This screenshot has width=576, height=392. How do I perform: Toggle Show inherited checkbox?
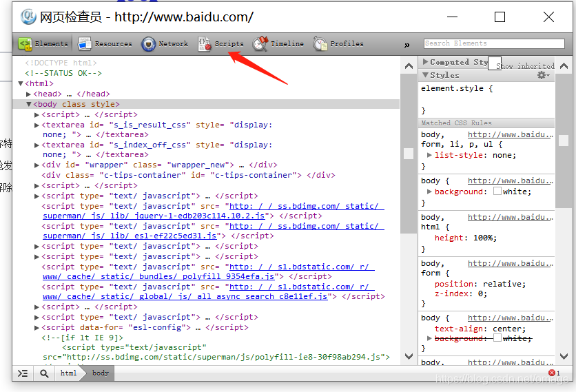tap(495, 63)
